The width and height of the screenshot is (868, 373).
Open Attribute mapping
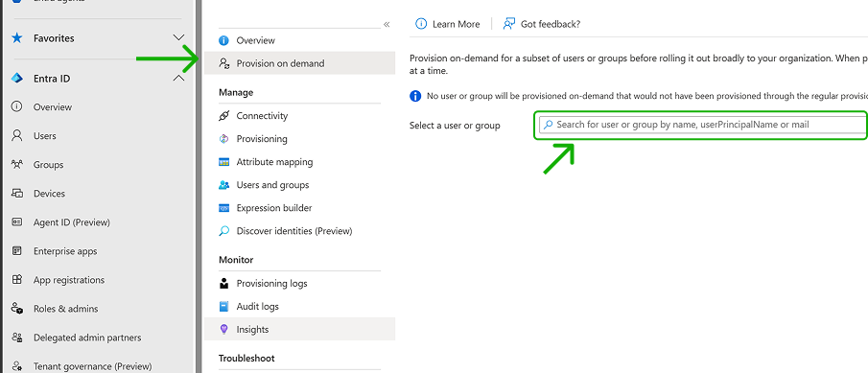[274, 162]
